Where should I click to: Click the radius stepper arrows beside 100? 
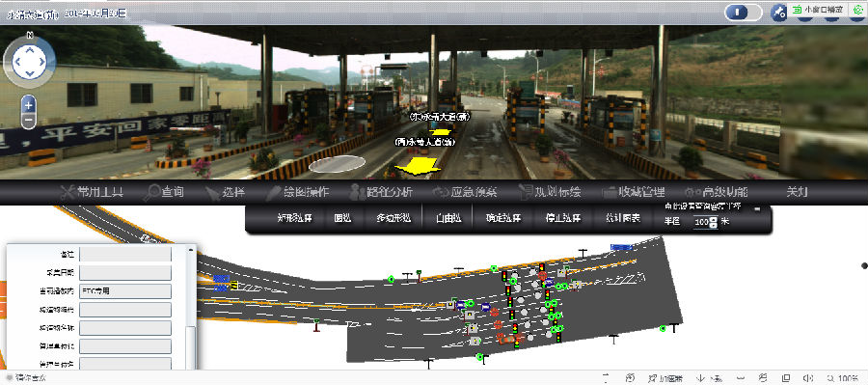(x=713, y=222)
